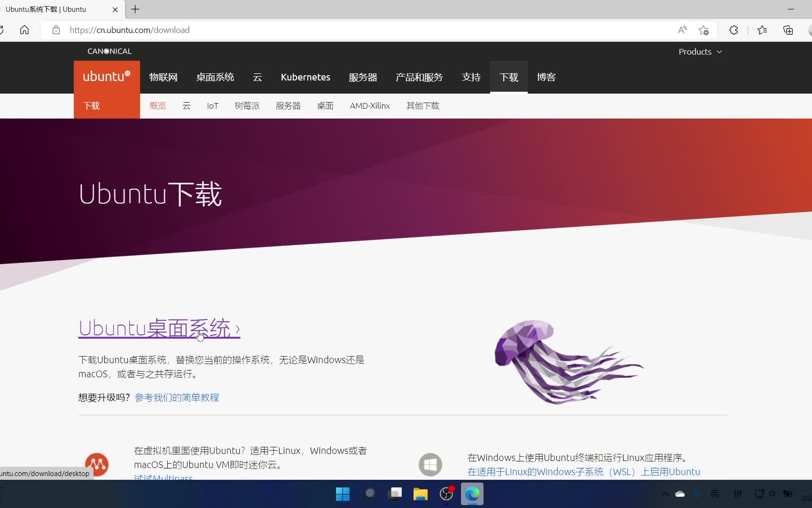Start Read aloud from the address bar
Viewport: 812px width, 508px height.
[x=682, y=30]
